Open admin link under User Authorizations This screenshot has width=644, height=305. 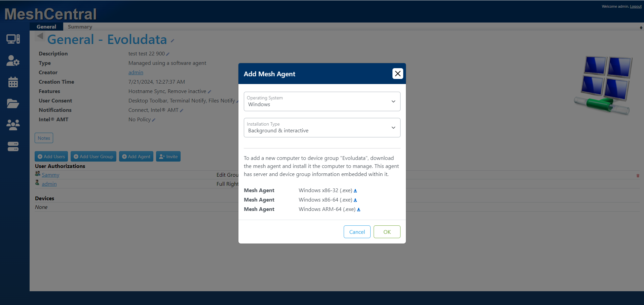click(49, 184)
